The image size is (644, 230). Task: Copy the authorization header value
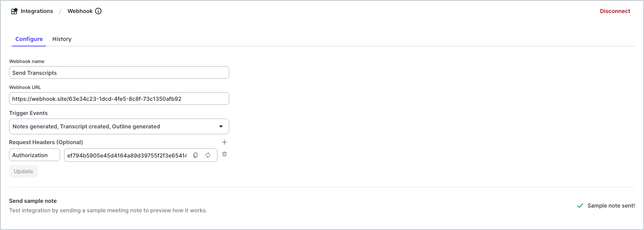click(195, 155)
